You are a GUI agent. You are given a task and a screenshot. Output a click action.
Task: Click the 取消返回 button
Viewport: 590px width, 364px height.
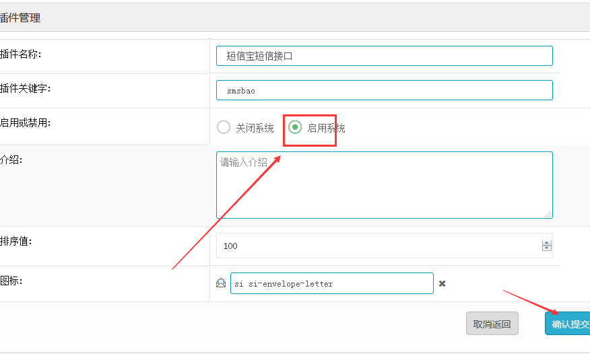[492, 324]
